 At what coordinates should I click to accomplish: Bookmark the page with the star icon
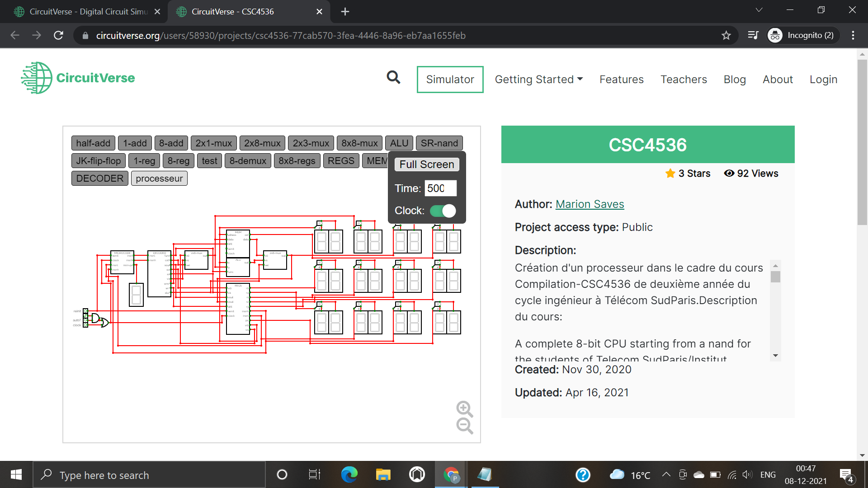coord(726,35)
